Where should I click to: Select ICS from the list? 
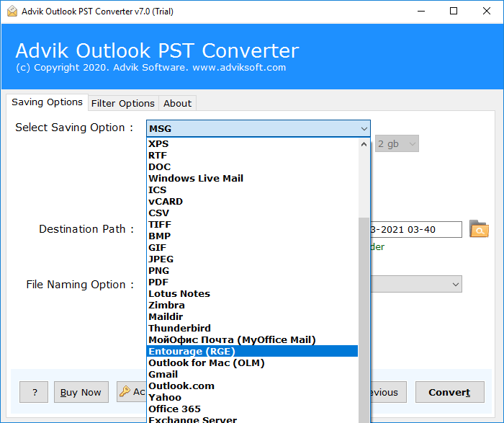click(x=252, y=190)
